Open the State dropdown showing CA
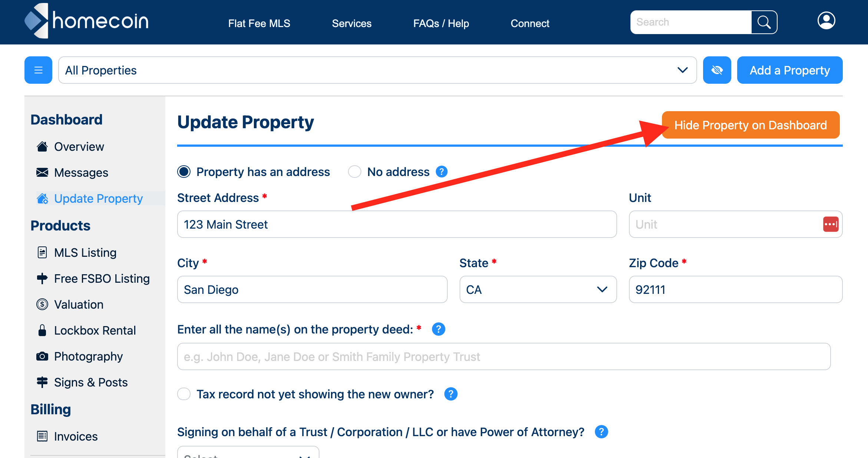This screenshot has width=868, height=458. [538, 289]
